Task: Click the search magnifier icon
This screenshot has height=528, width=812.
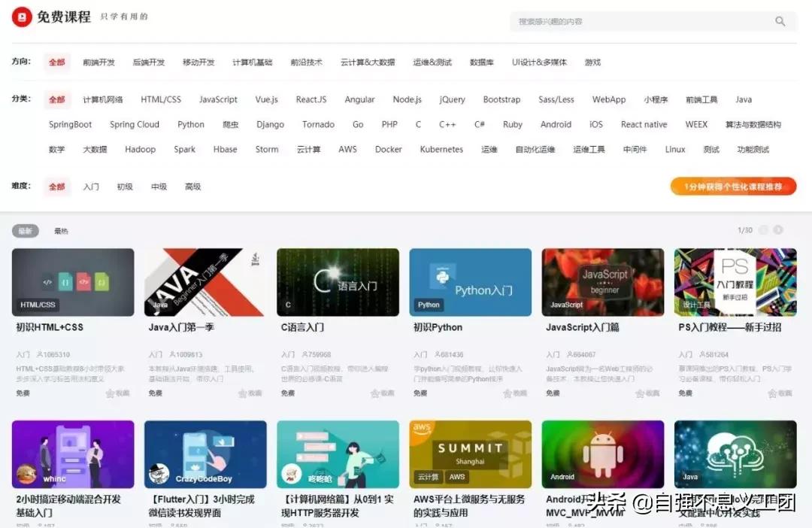Action: click(780, 22)
